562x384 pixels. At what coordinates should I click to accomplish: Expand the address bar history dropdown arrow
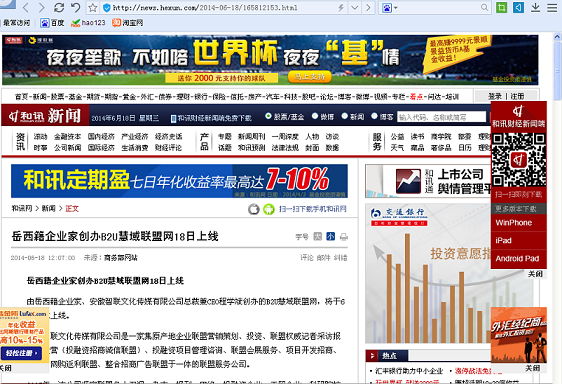click(x=354, y=8)
